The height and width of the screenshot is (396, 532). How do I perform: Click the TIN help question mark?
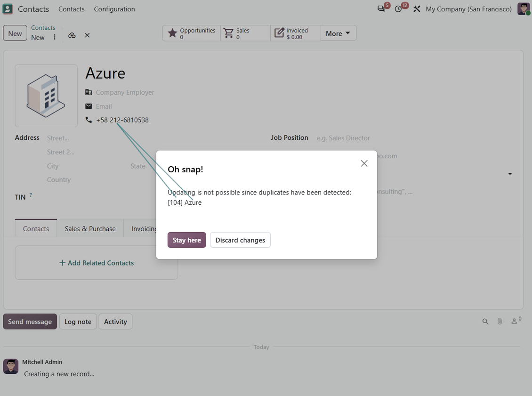[31, 195]
